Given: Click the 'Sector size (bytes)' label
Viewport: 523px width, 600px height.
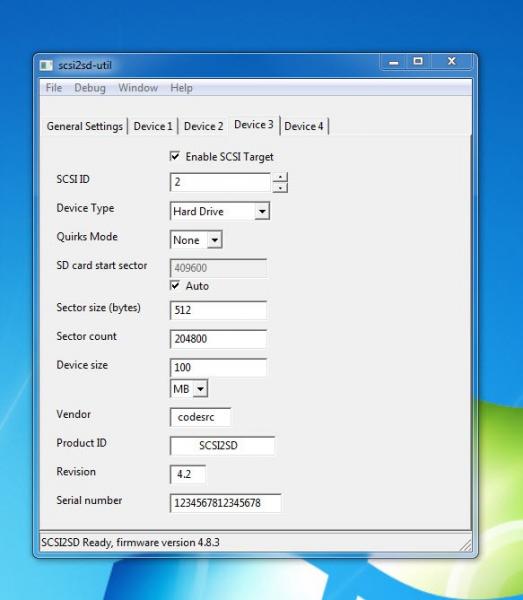Looking at the screenshot, I should [98, 307].
